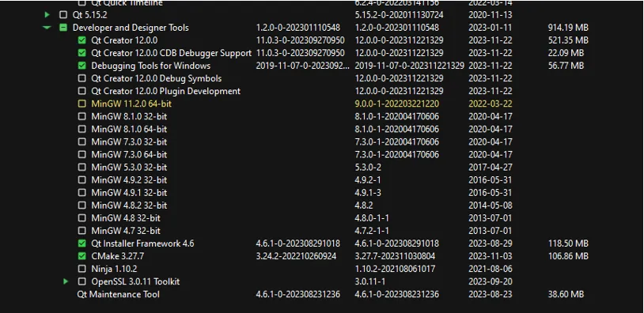This screenshot has width=644, height=313.
Task: Select the MinGW 8.1.0 64-bit label
Action: point(129,129)
